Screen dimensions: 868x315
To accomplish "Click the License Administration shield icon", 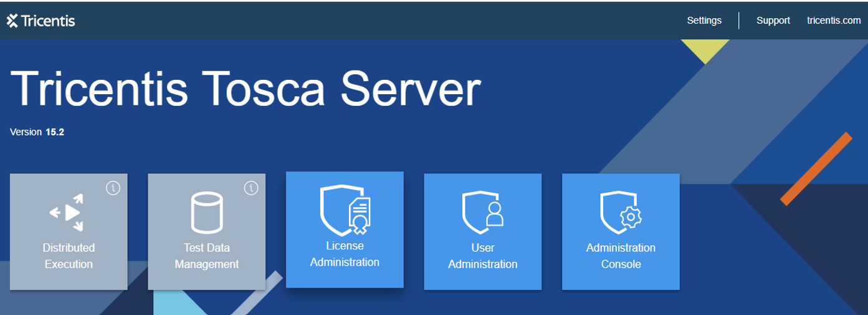I will [x=345, y=210].
